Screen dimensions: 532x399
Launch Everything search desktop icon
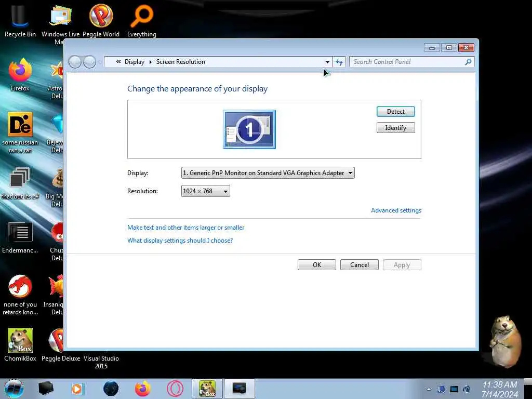tap(141, 20)
